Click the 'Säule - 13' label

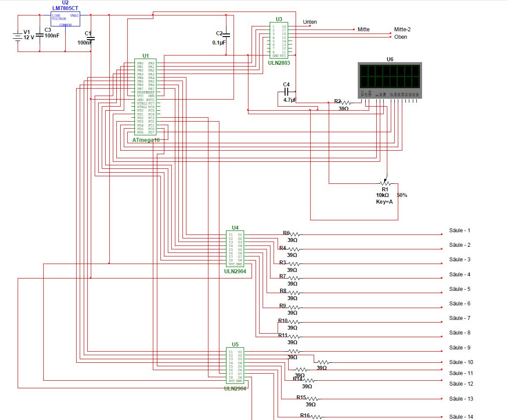(x=461, y=399)
